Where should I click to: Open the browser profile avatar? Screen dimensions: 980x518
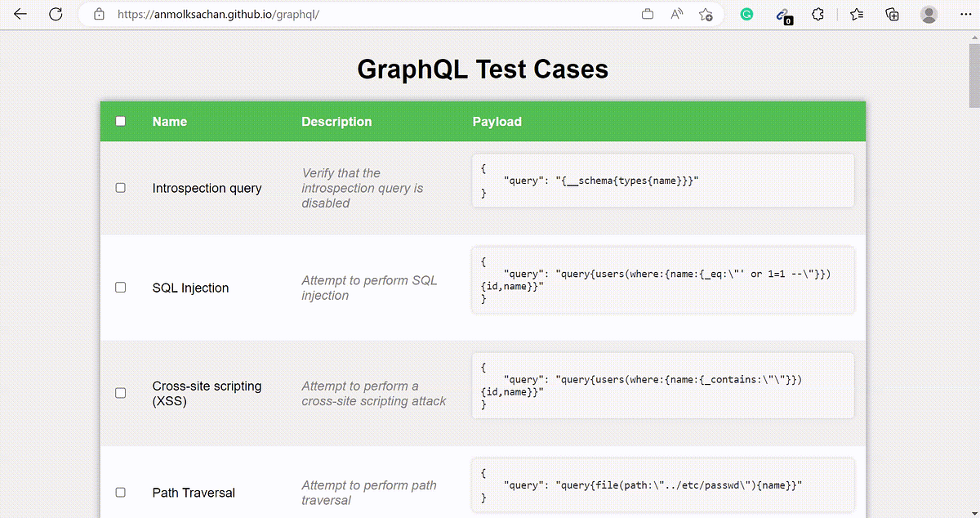(929, 15)
